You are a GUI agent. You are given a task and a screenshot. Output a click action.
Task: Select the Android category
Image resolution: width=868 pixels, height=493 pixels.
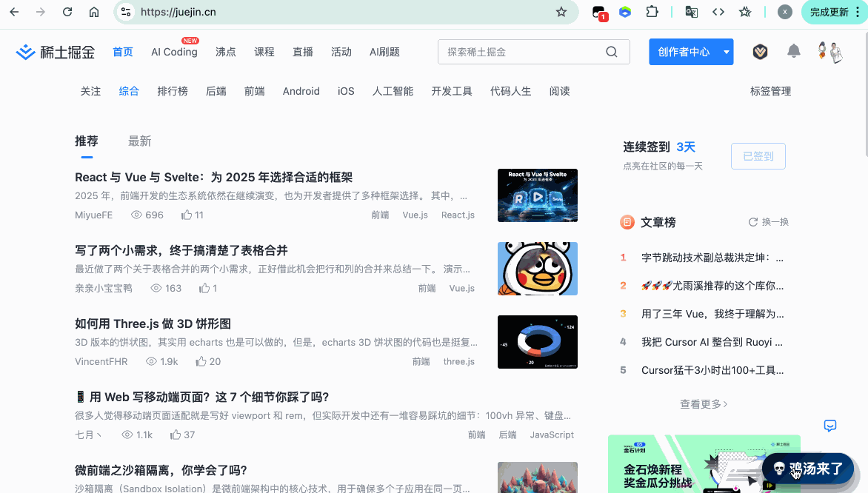[x=301, y=91]
